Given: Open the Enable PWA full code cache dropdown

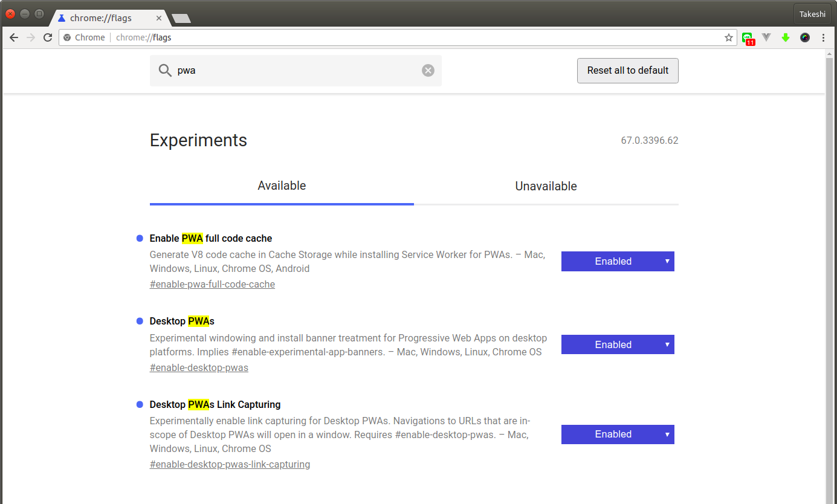Looking at the screenshot, I should pyautogui.click(x=618, y=261).
